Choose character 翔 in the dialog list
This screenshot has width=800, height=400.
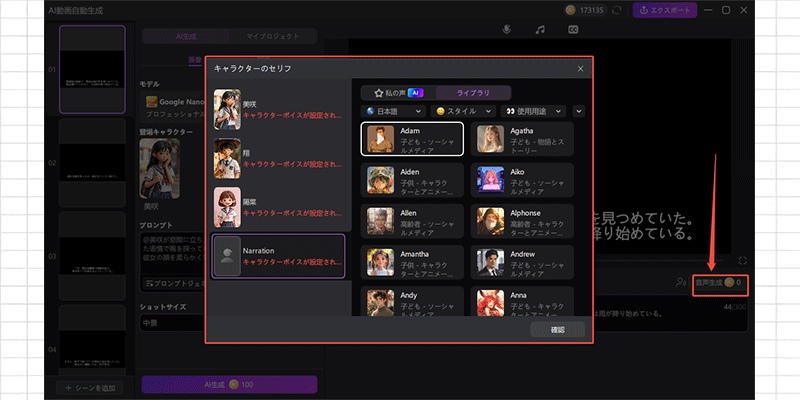click(x=279, y=159)
